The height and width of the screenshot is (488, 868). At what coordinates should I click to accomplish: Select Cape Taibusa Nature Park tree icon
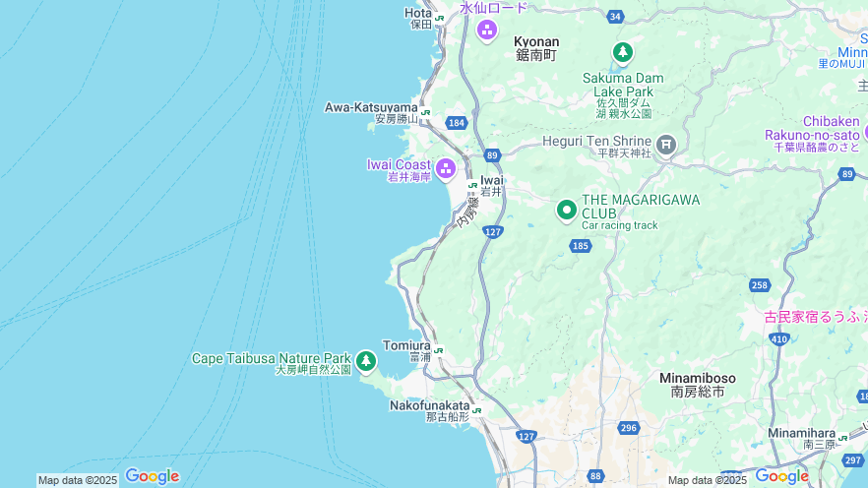[365, 362]
